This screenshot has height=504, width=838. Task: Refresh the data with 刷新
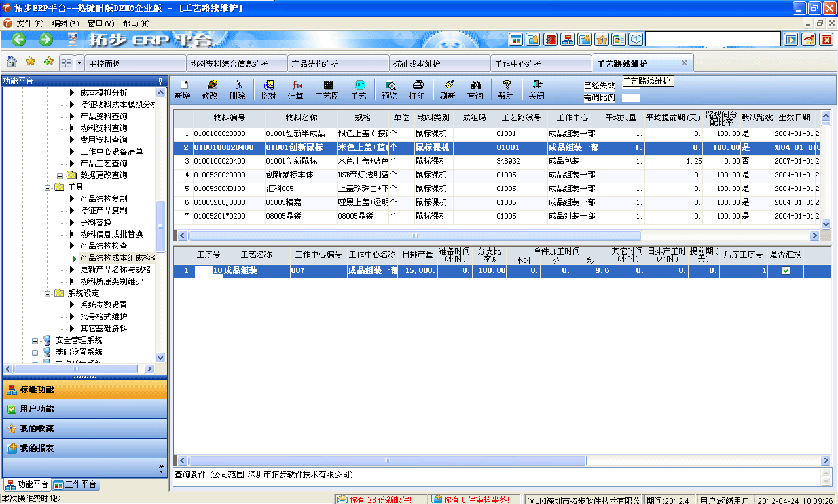[449, 90]
